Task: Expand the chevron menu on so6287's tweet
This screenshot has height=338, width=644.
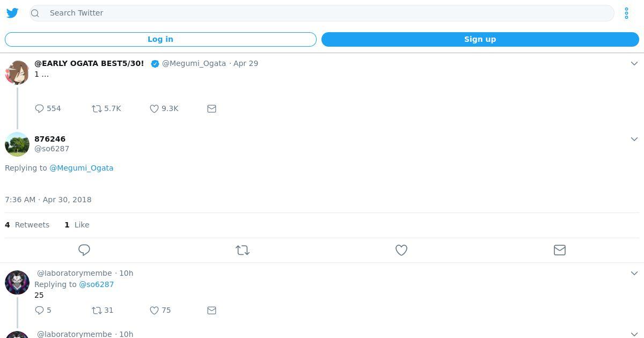Action: pos(634,139)
